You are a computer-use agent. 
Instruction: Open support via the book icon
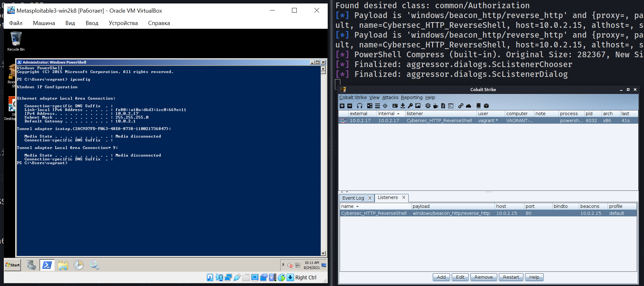(x=479, y=106)
